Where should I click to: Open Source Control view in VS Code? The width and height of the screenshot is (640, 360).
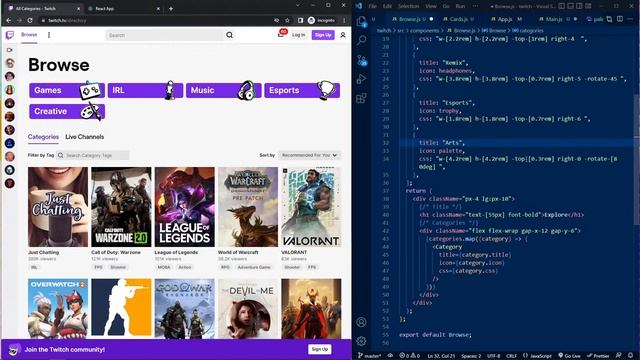pos(362,60)
